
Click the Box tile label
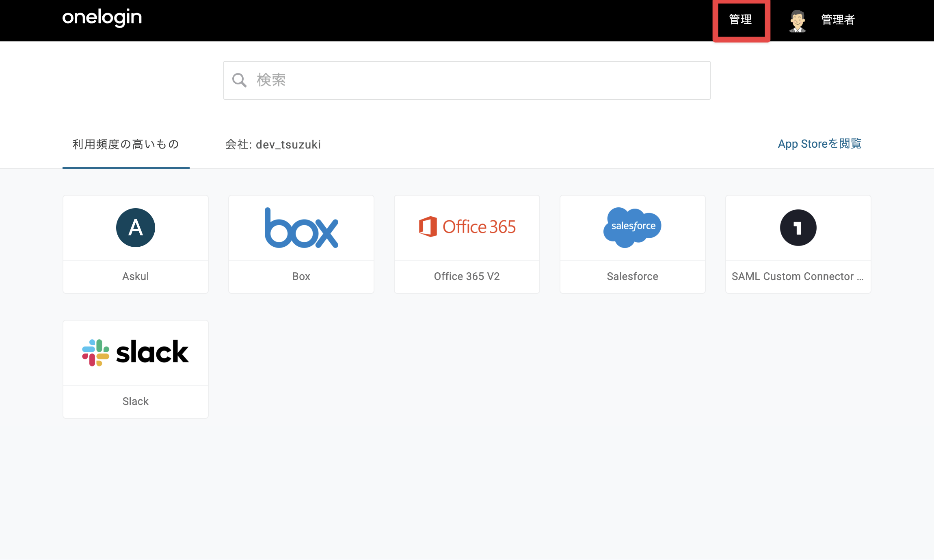click(301, 276)
